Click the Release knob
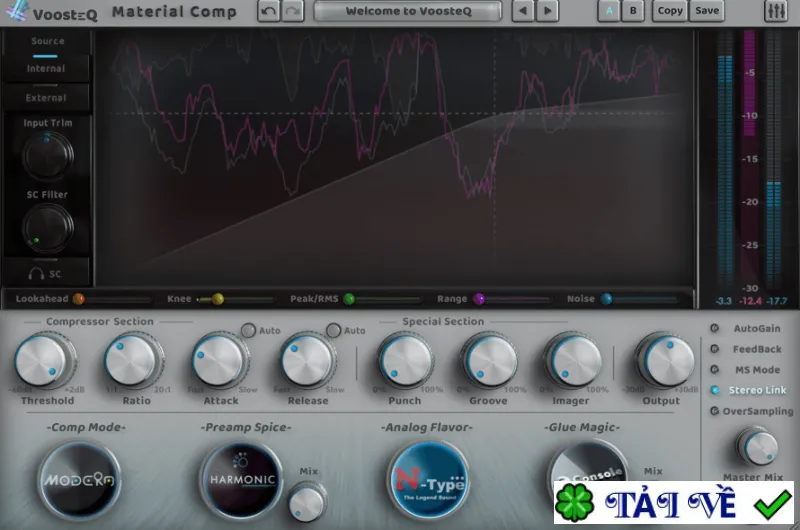Viewport: 800px width, 530px height. pyautogui.click(x=308, y=361)
